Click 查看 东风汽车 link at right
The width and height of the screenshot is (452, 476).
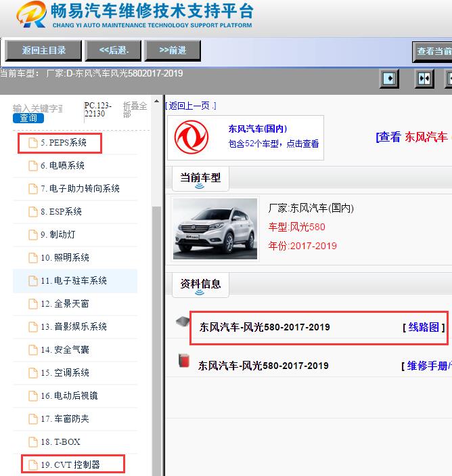tap(412, 137)
